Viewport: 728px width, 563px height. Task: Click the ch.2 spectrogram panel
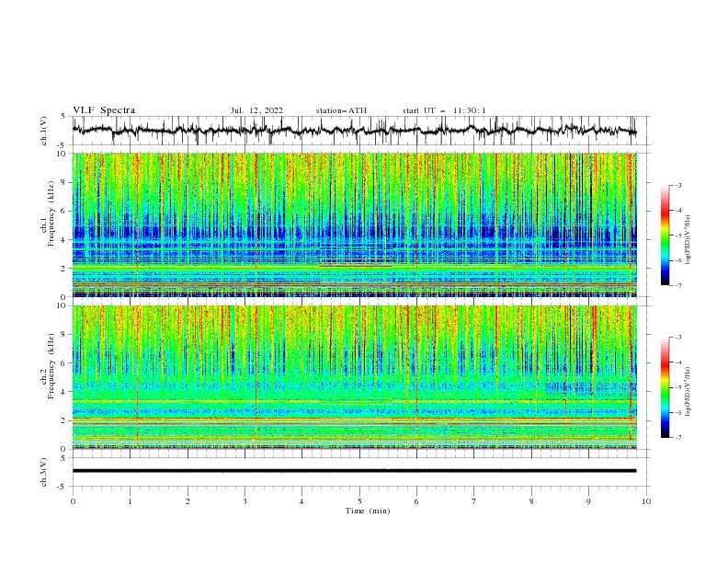pos(354,377)
